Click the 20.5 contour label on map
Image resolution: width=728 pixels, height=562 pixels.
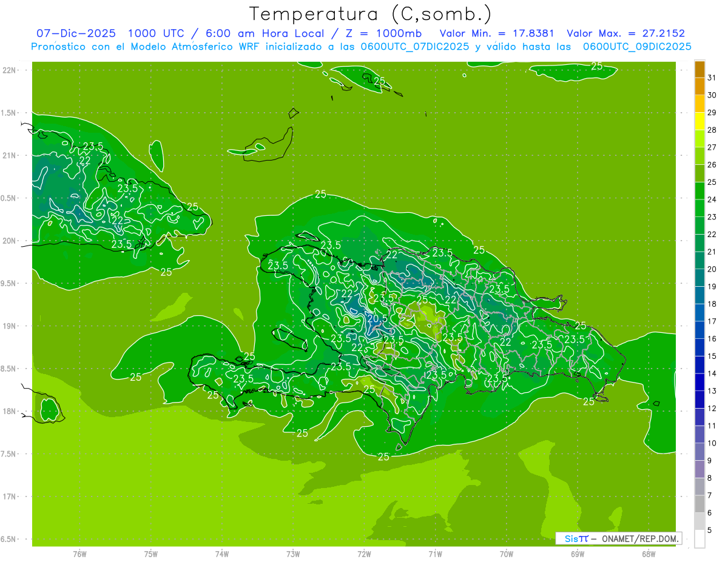pos(377,318)
